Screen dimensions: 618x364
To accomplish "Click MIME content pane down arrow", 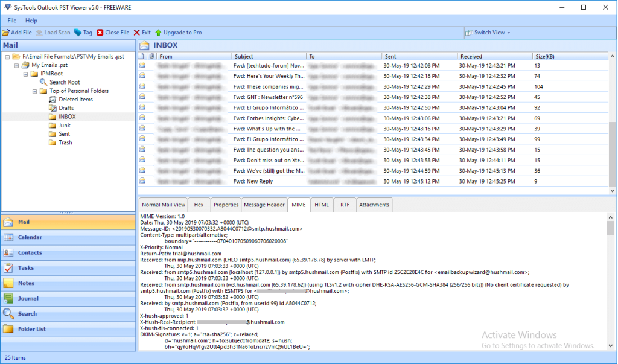I will (x=610, y=346).
